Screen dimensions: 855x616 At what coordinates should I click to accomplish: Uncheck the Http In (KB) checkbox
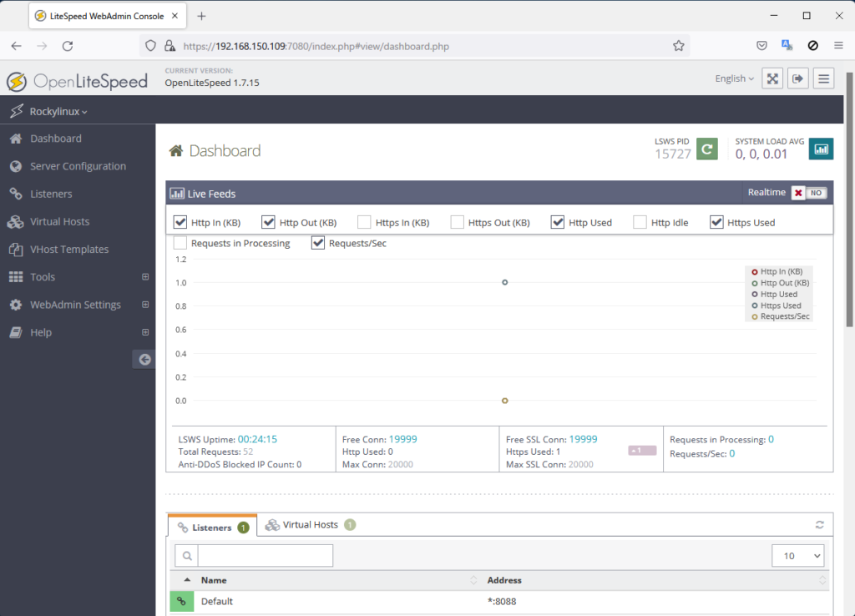[x=180, y=222]
